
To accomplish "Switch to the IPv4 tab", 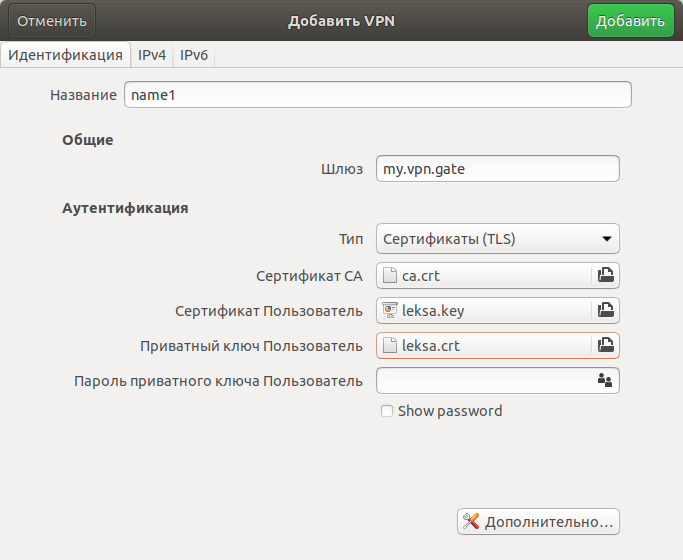I will coord(152,55).
